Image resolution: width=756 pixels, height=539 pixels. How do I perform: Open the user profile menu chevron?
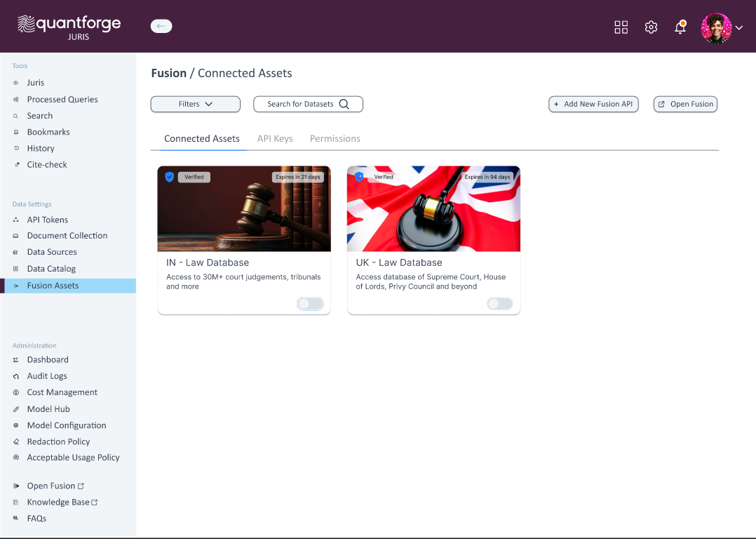click(x=738, y=28)
